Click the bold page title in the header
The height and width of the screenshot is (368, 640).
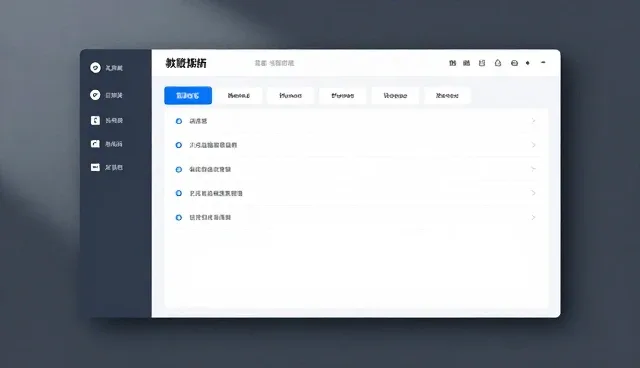coord(186,63)
